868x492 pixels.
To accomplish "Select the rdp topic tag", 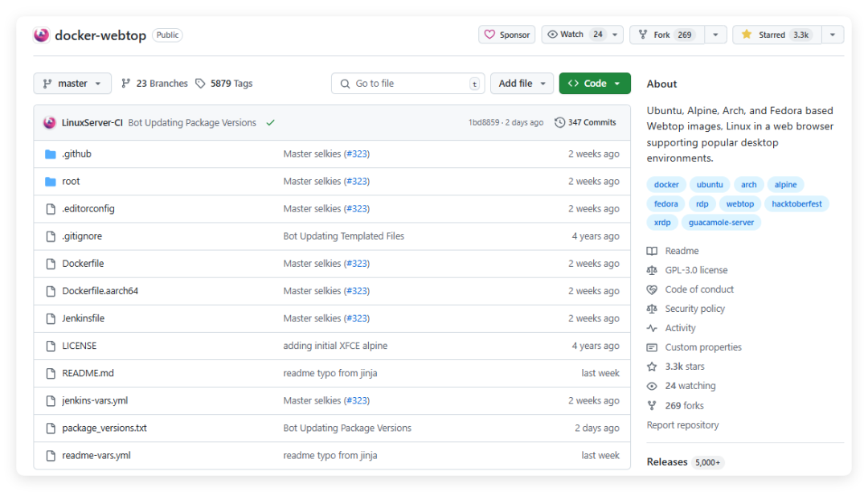I will coord(702,204).
